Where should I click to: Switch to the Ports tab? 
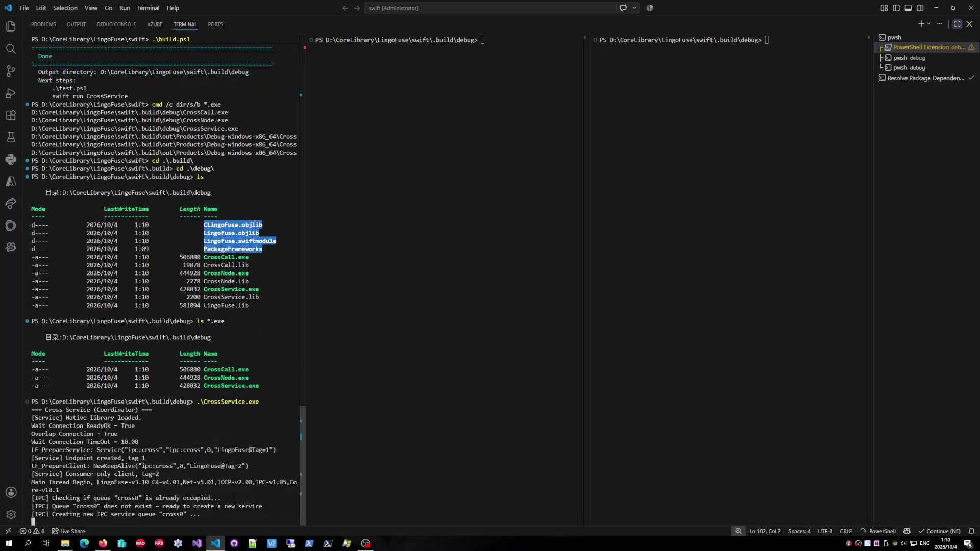click(x=215, y=24)
